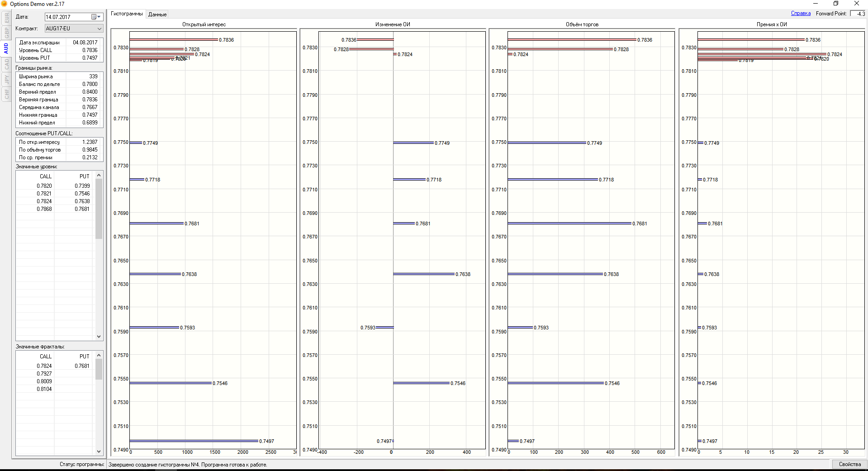
Task: Click the Forward Point input field
Action: [x=858, y=14]
